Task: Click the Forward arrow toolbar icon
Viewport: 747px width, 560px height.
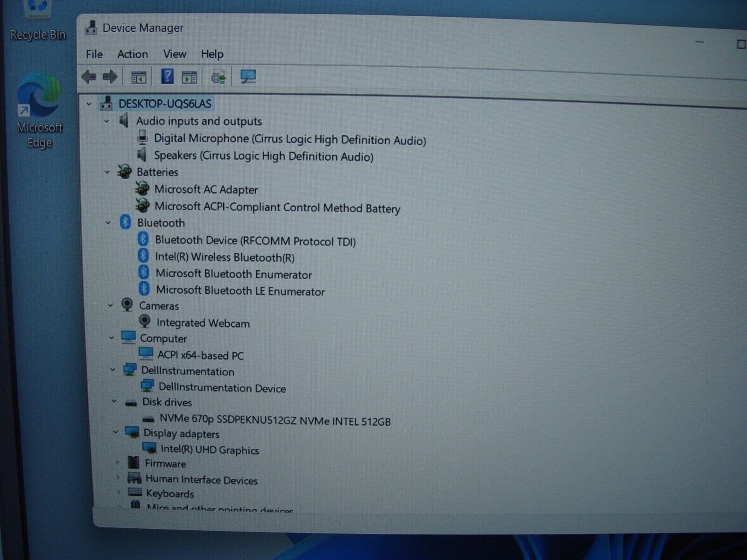Action: (x=110, y=77)
